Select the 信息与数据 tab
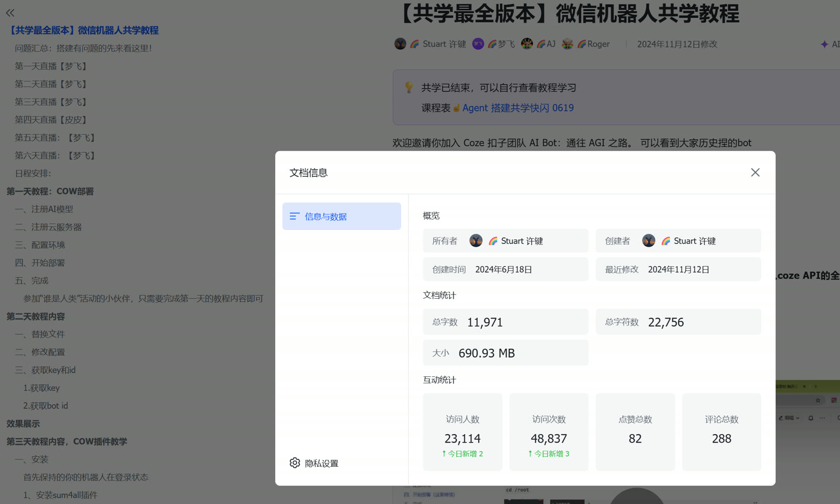 click(341, 216)
